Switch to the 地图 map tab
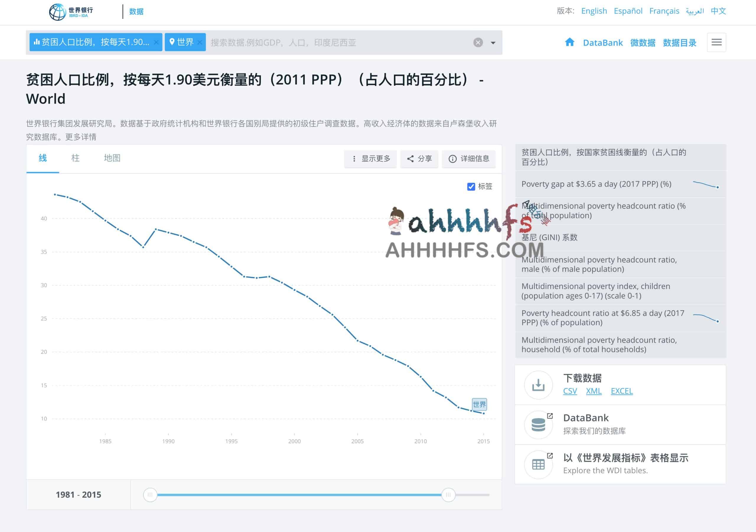 (x=112, y=158)
